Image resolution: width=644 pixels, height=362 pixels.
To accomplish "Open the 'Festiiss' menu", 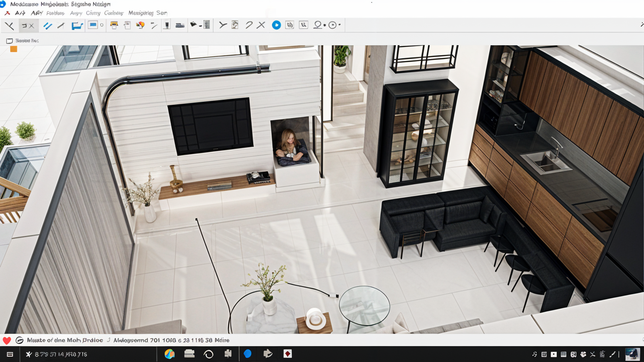I will pos(55,13).
